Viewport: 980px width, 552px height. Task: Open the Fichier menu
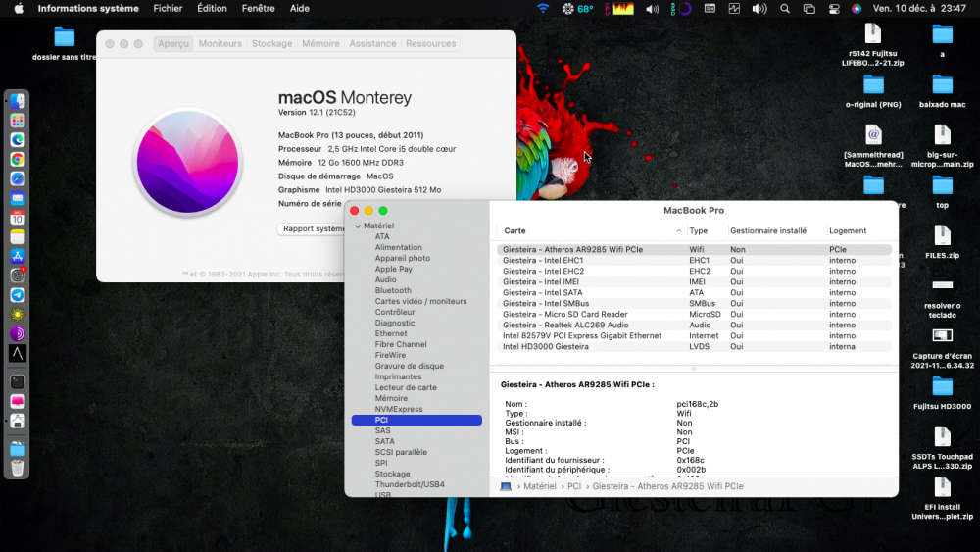point(168,8)
